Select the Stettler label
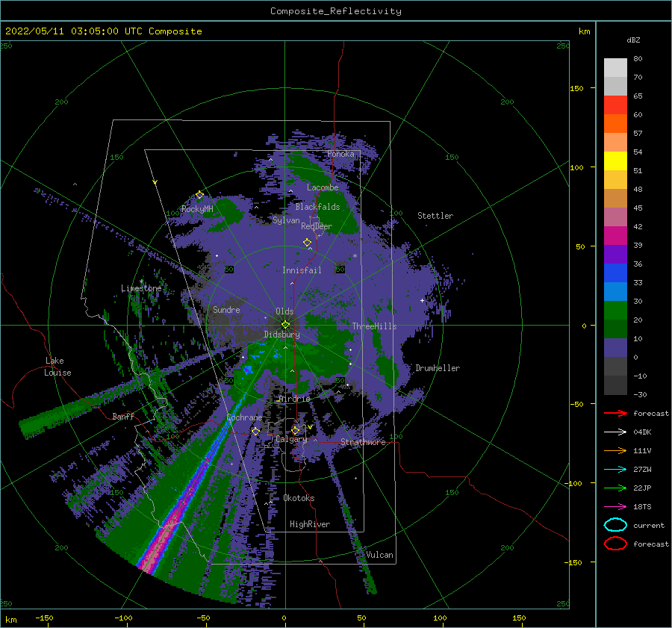 (x=435, y=216)
